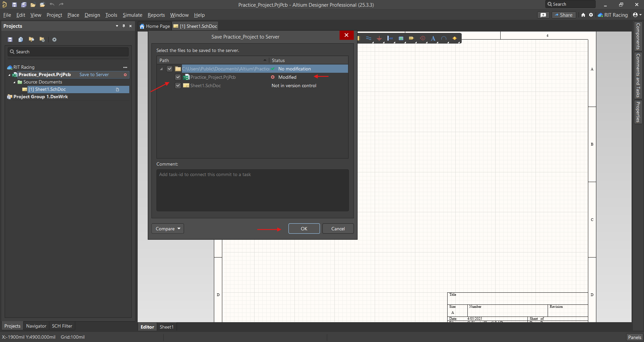Click Open Project in the title bar
The height and width of the screenshot is (342, 644).
click(42, 5)
